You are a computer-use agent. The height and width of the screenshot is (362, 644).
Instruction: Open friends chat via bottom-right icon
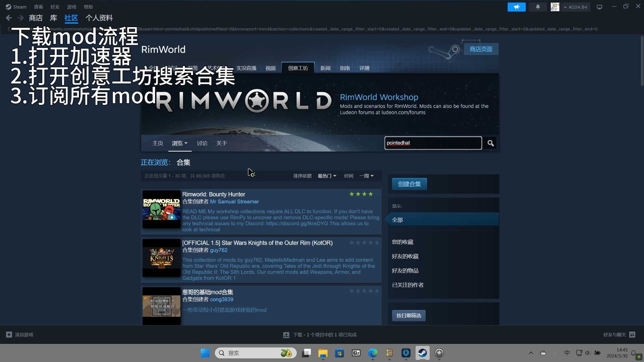(633, 335)
